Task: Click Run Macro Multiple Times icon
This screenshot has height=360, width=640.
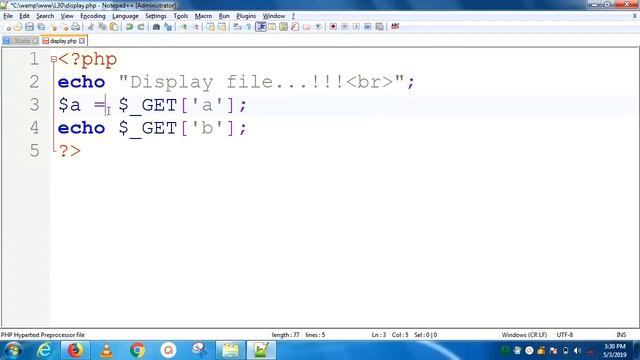Action: (x=368, y=27)
